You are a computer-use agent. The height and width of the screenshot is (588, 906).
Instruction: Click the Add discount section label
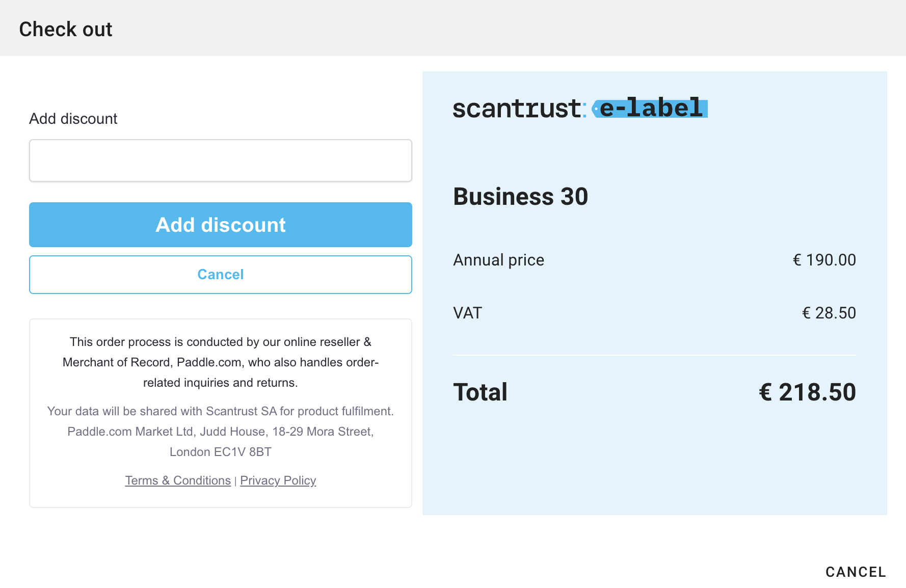coord(73,118)
